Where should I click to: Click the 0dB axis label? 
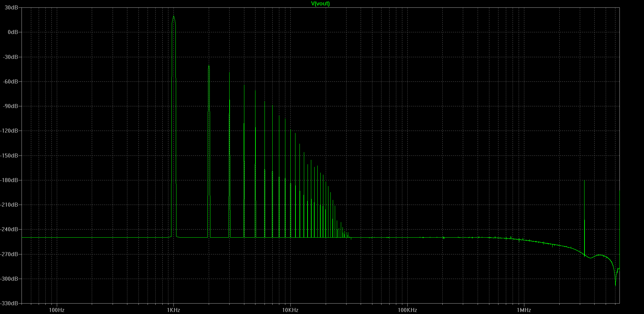pos(13,32)
